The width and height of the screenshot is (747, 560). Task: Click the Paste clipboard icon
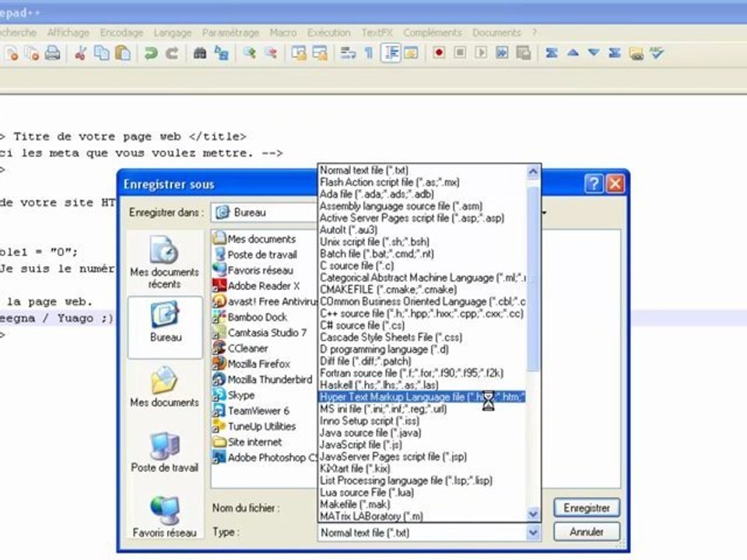pyautogui.click(x=122, y=53)
